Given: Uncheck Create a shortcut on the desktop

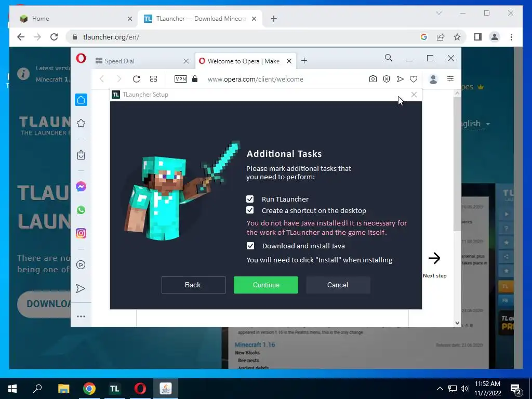Looking at the screenshot, I should [250, 210].
